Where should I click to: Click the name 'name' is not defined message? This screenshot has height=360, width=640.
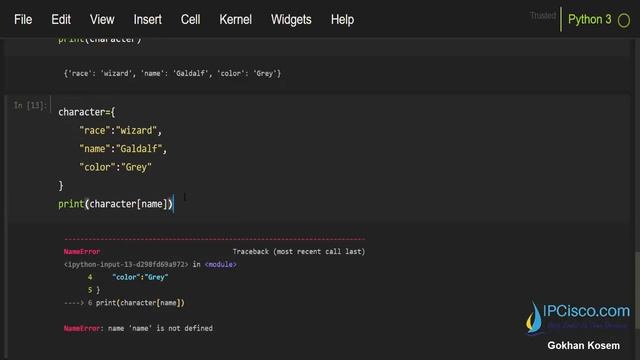click(x=160, y=329)
